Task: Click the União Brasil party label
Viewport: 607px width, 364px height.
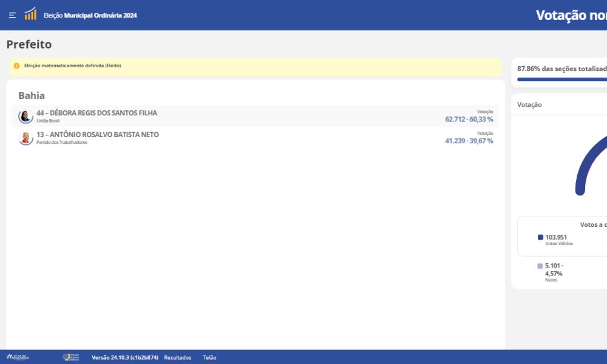Action: (48, 121)
